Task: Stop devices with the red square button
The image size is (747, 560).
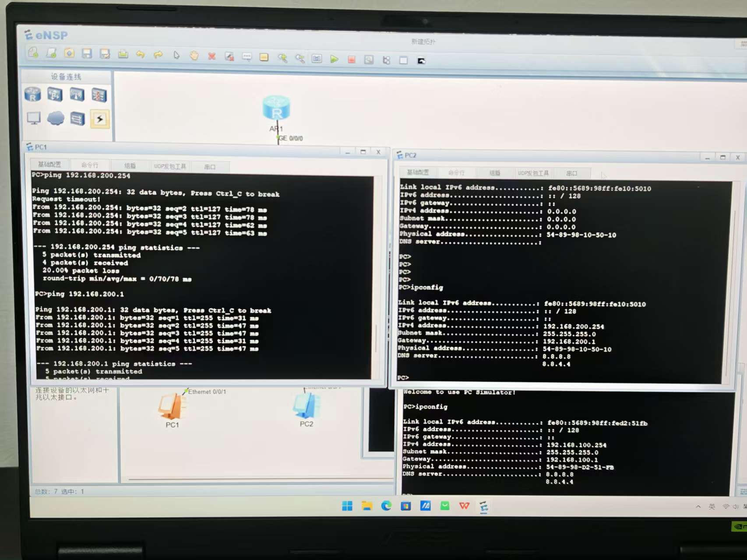Action: point(352,60)
